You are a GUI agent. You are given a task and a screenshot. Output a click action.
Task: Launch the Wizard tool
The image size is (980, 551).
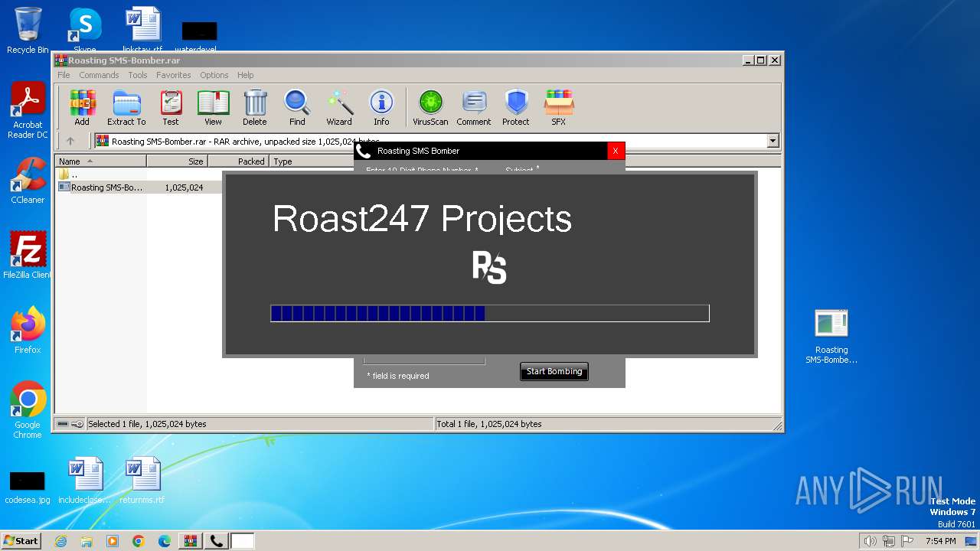(339, 107)
